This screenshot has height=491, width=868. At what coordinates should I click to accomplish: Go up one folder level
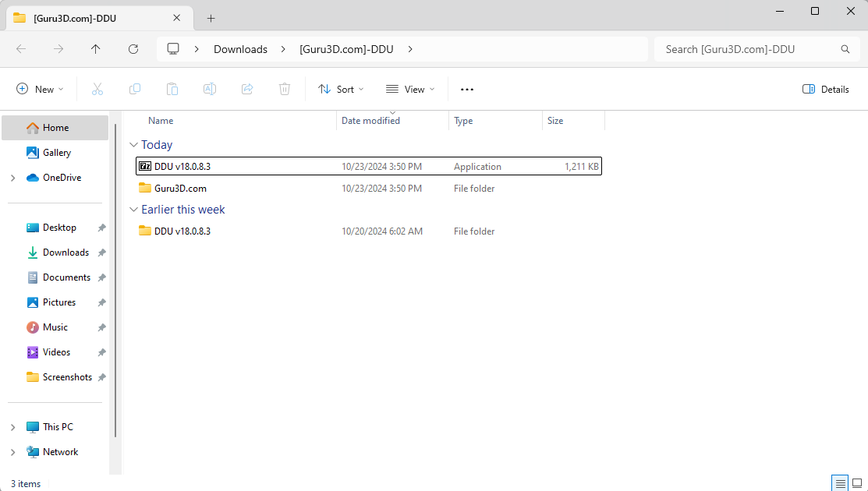pos(96,49)
